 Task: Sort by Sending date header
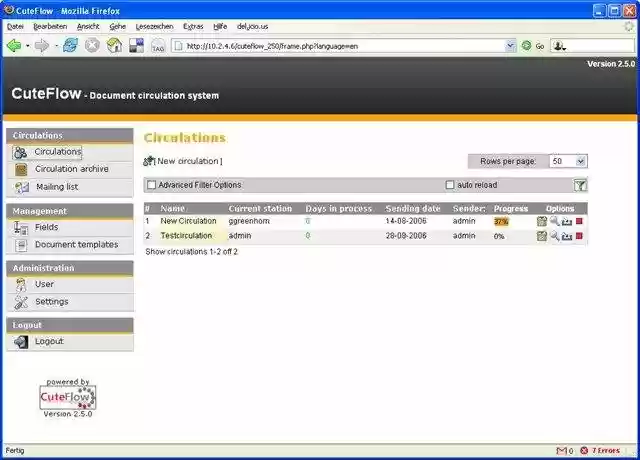(413, 208)
